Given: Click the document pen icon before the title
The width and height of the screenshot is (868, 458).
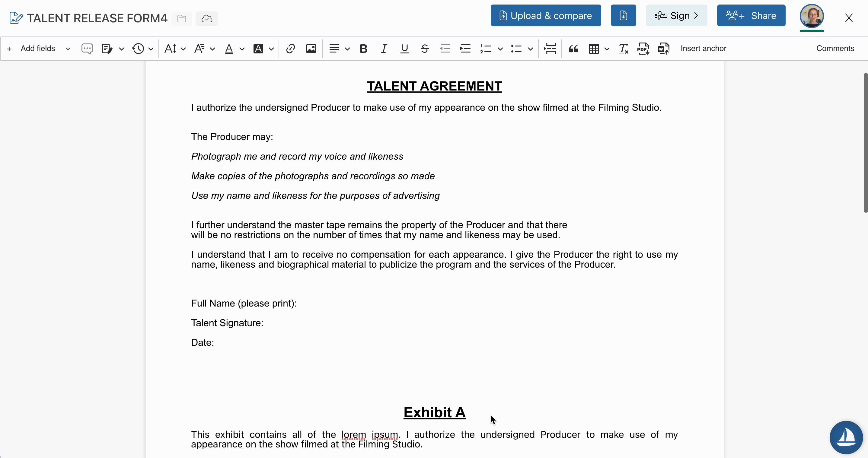Looking at the screenshot, I should (x=16, y=18).
